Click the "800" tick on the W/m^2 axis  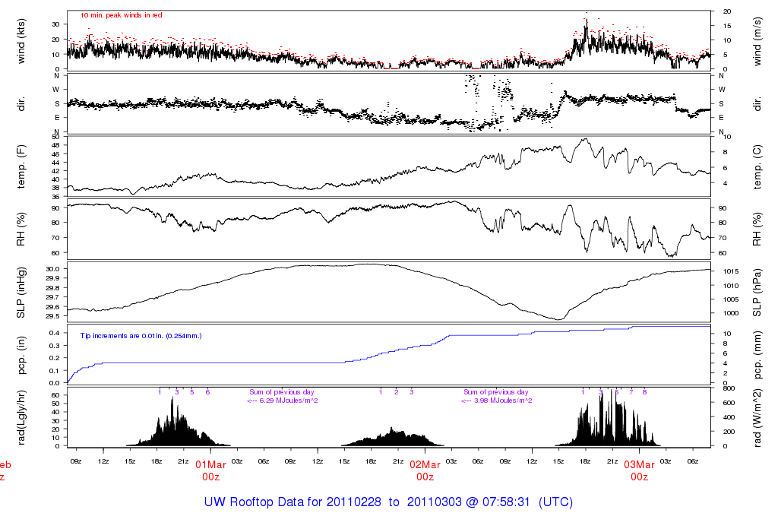pyautogui.click(x=729, y=388)
